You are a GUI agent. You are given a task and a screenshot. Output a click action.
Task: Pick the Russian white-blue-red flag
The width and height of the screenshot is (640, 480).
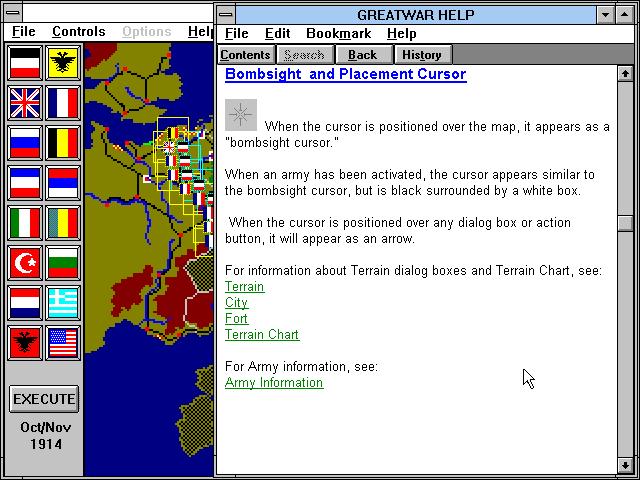(x=25, y=143)
